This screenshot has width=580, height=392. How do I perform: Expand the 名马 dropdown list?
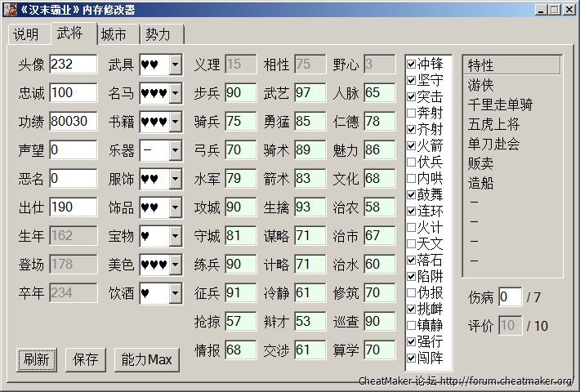[x=176, y=93]
